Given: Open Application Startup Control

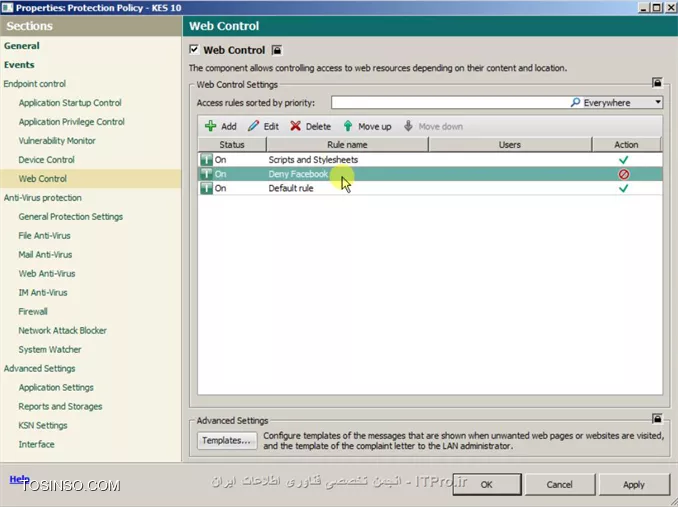Looking at the screenshot, I should coord(70,103).
